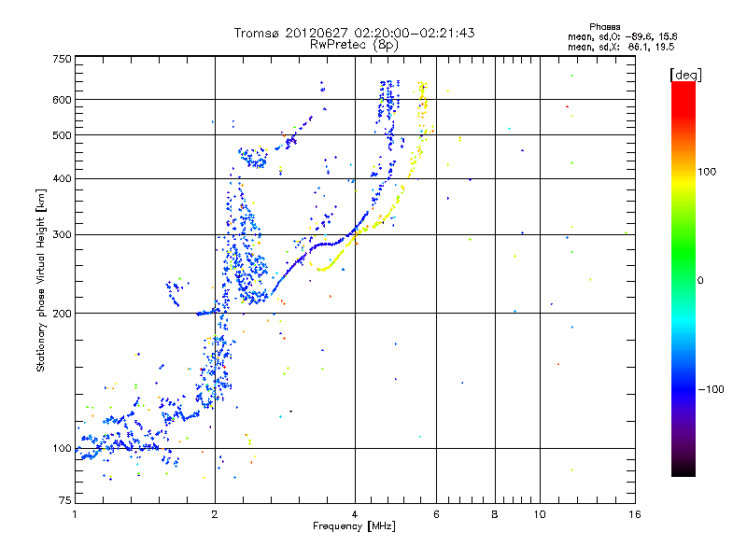
Task: Click the y-axis tick label '500'
Action: (x=63, y=135)
